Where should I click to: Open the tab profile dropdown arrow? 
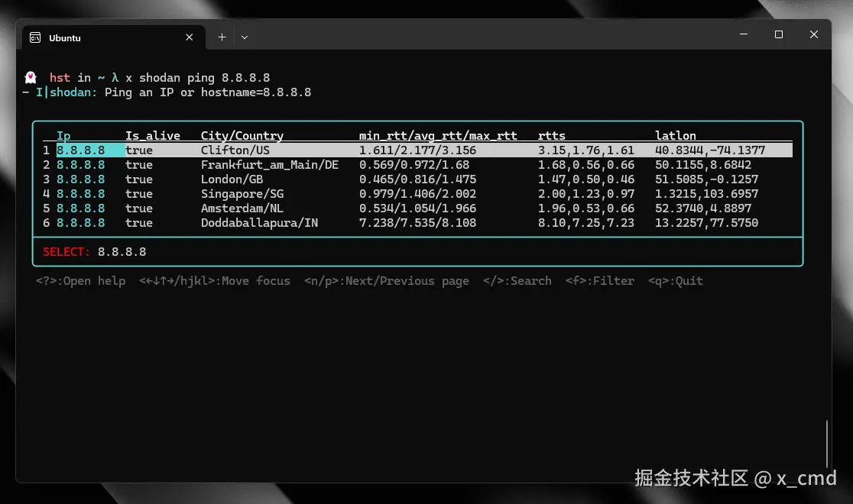coord(245,37)
